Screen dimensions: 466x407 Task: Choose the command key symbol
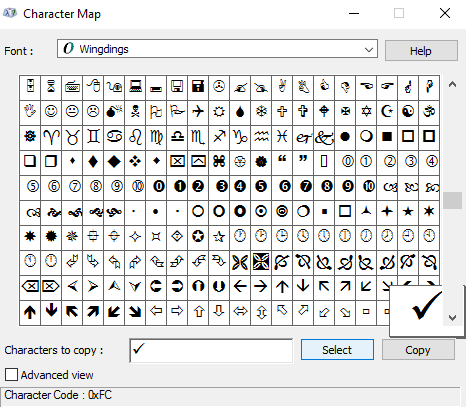219,162
